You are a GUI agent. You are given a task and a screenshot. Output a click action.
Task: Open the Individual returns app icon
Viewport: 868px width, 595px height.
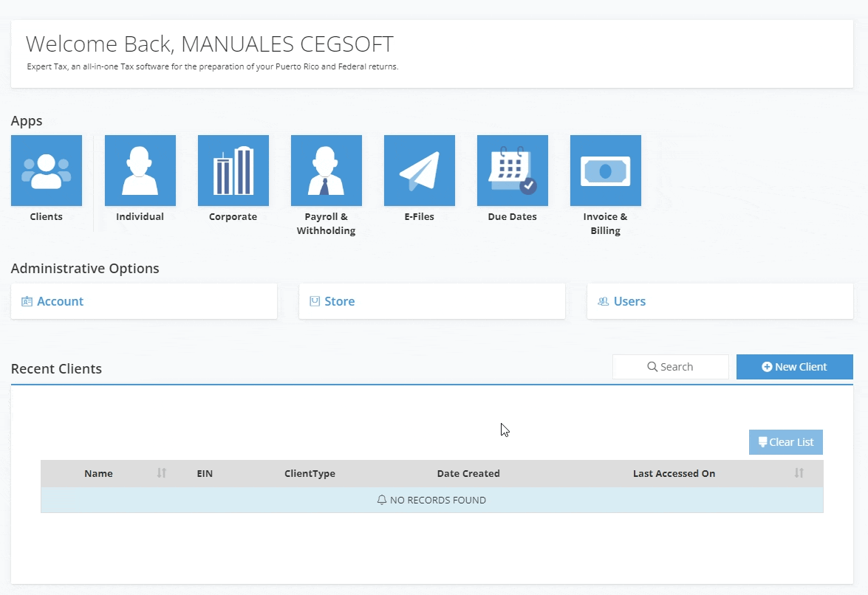tap(140, 171)
